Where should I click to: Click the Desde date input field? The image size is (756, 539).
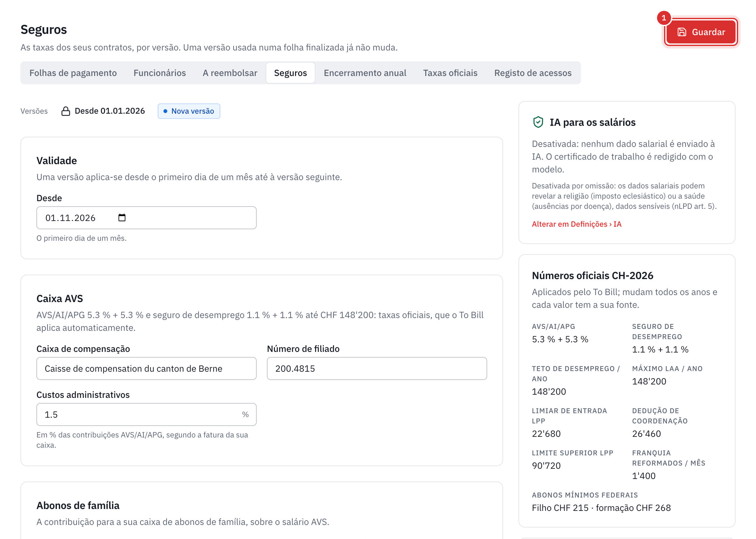click(146, 218)
